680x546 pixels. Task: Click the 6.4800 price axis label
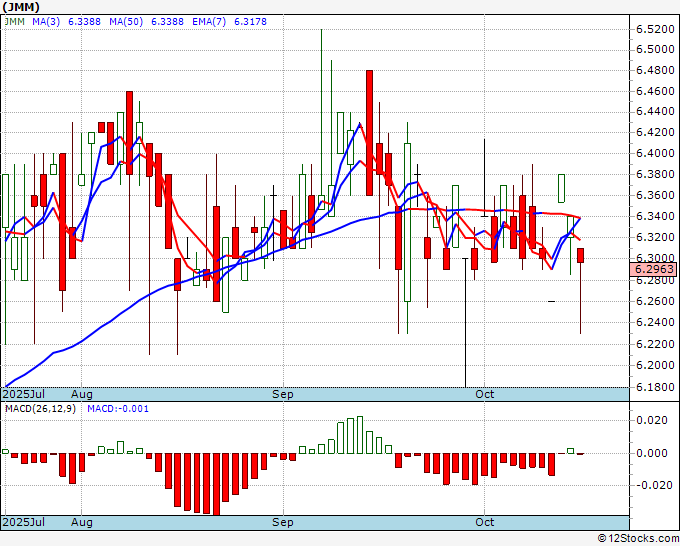pos(655,70)
